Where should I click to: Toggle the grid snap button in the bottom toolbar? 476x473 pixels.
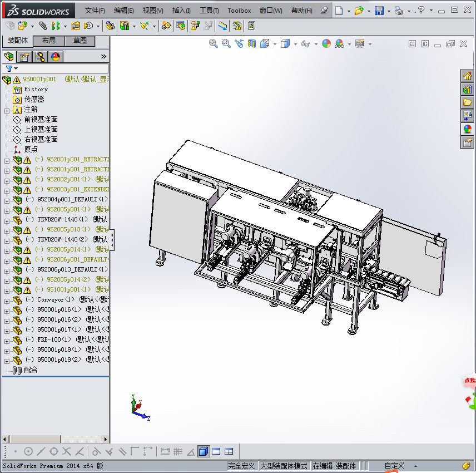click(x=178, y=451)
